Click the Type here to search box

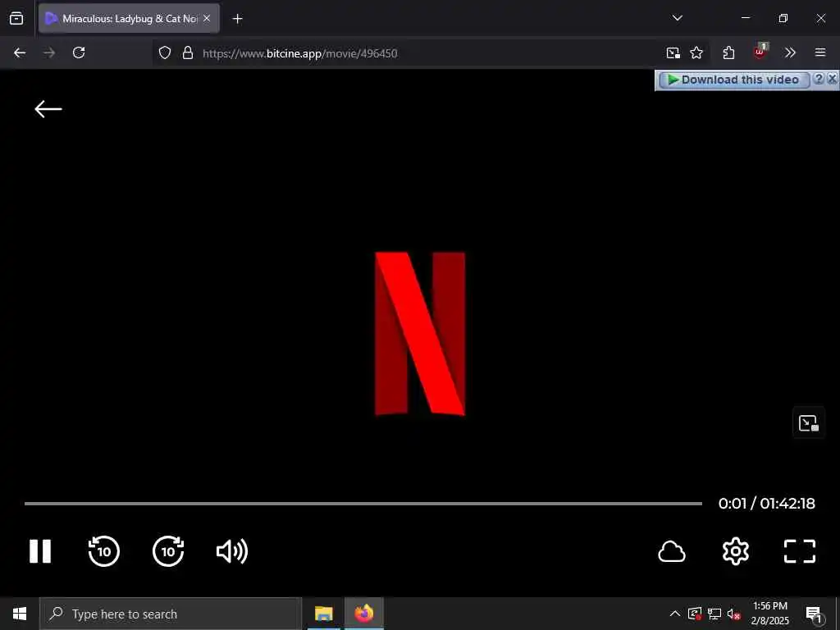pyautogui.click(x=171, y=614)
